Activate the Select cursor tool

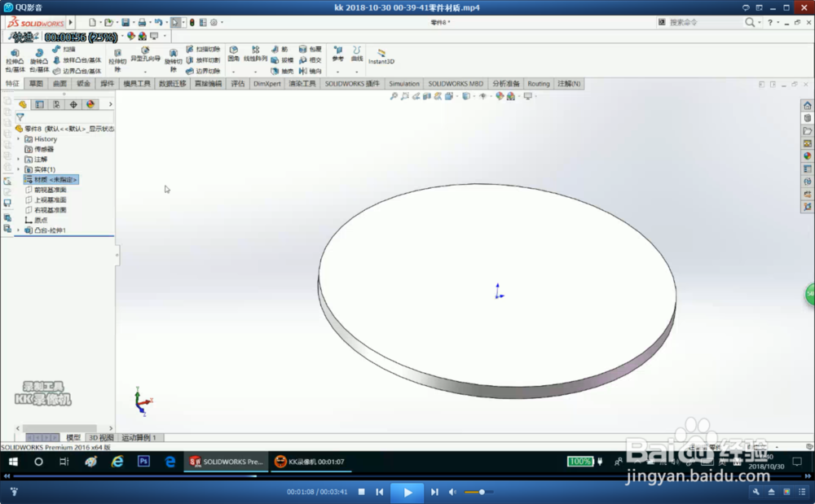click(x=175, y=22)
